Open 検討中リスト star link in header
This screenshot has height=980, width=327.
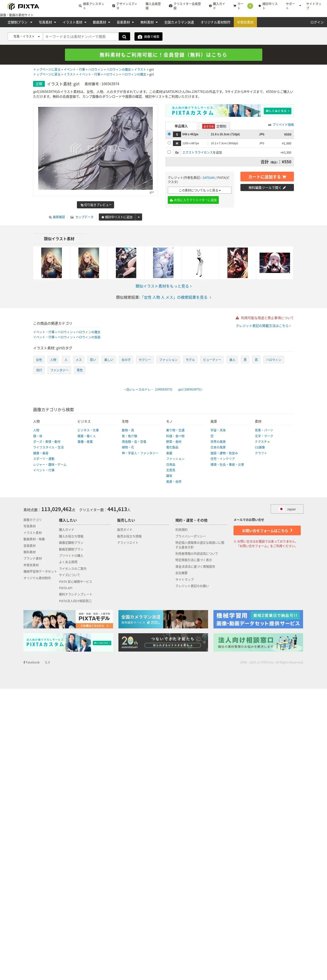268,6
